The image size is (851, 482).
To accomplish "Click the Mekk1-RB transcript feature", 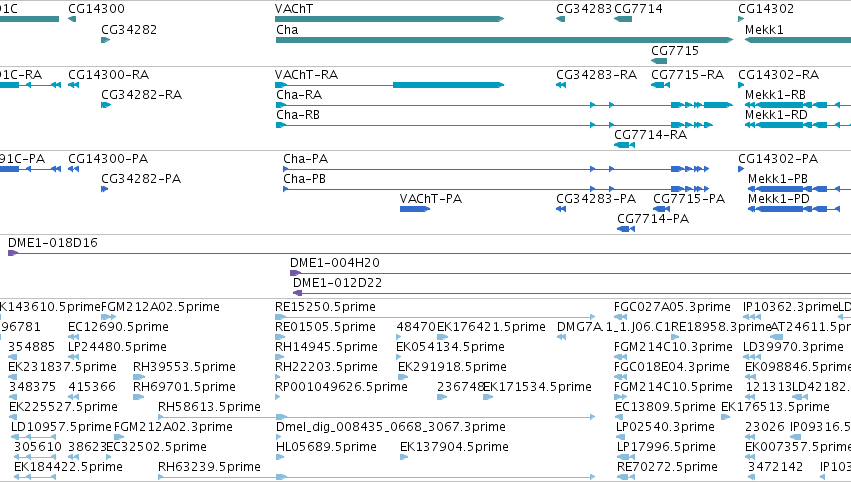I will coord(798,105).
